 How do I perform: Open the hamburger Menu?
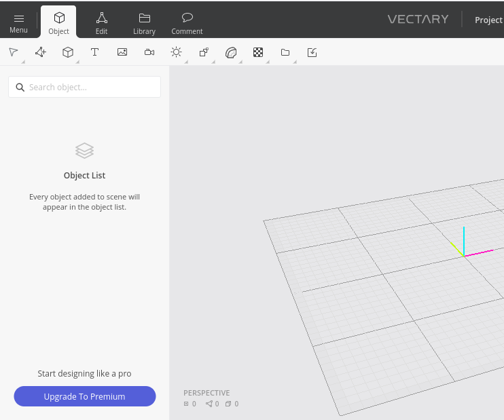(18, 22)
